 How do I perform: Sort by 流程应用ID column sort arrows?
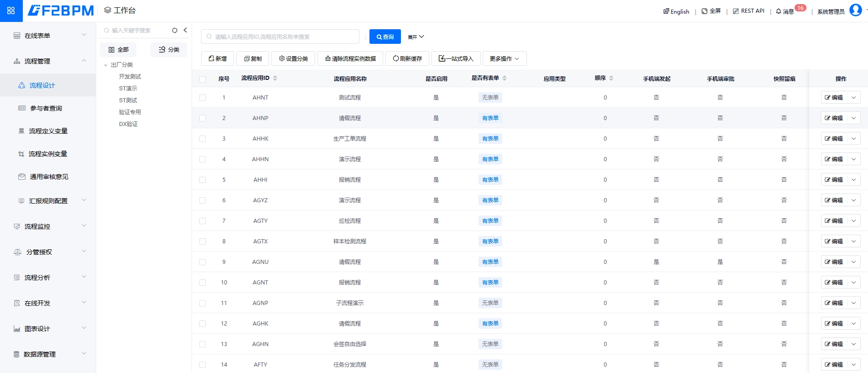coord(275,78)
